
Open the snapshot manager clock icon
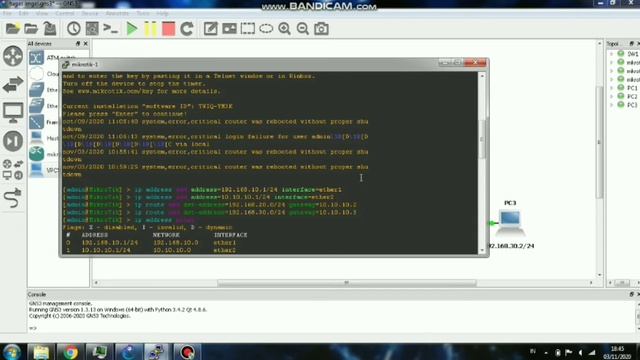73,29
